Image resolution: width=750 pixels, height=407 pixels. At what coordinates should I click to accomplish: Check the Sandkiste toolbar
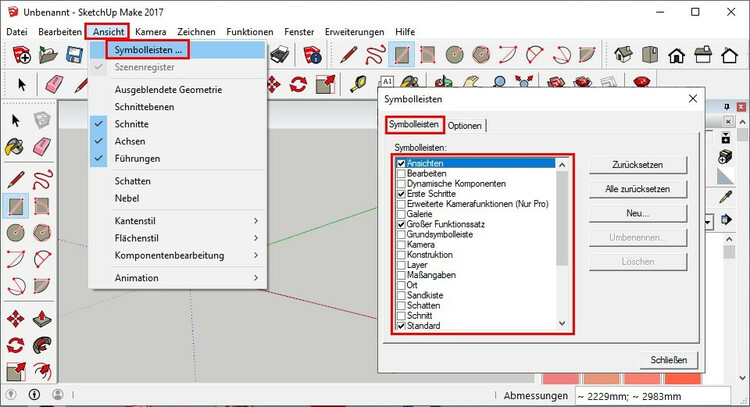coord(401,296)
